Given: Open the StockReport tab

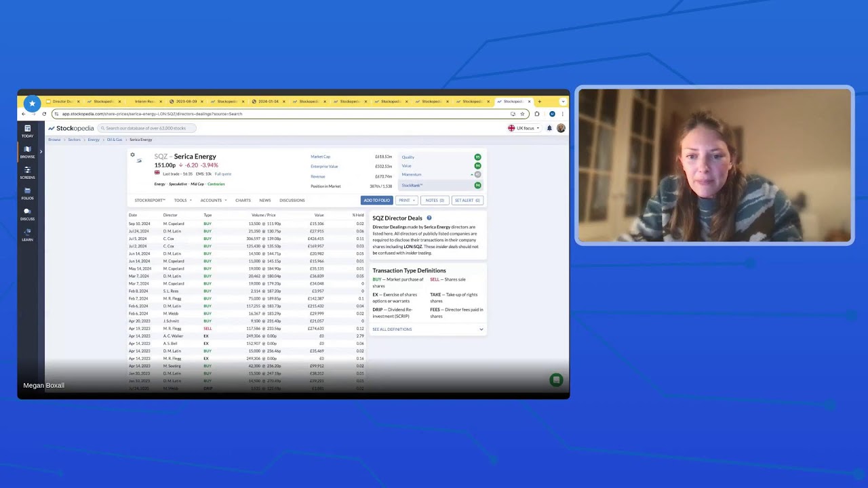Looking at the screenshot, I should click(x=150, y=201).
